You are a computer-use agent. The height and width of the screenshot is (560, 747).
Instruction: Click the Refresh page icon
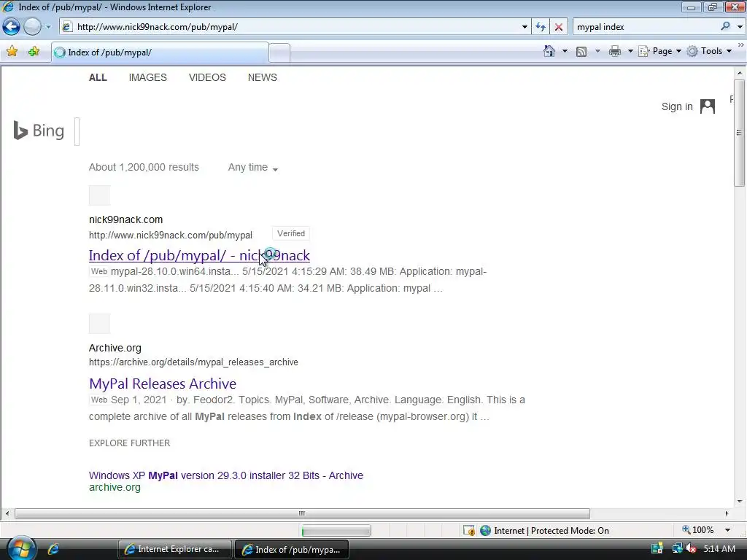(541, 27)
